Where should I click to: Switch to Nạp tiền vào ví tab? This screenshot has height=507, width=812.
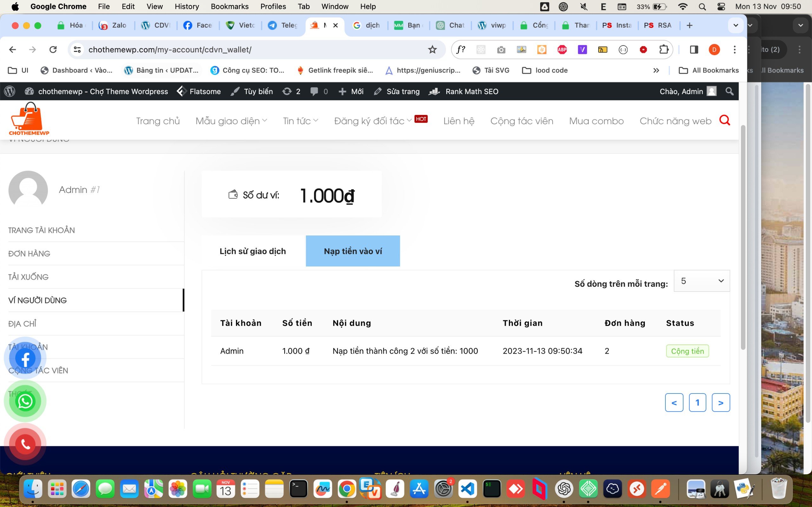[353, 251]
